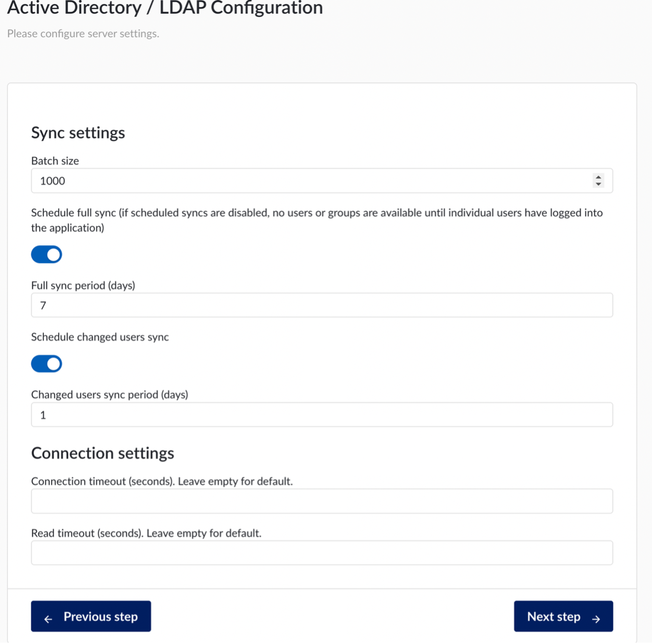Click the "Full sync period (days)" label
Viewport: 652px width, 644px height.
[83, 286]
